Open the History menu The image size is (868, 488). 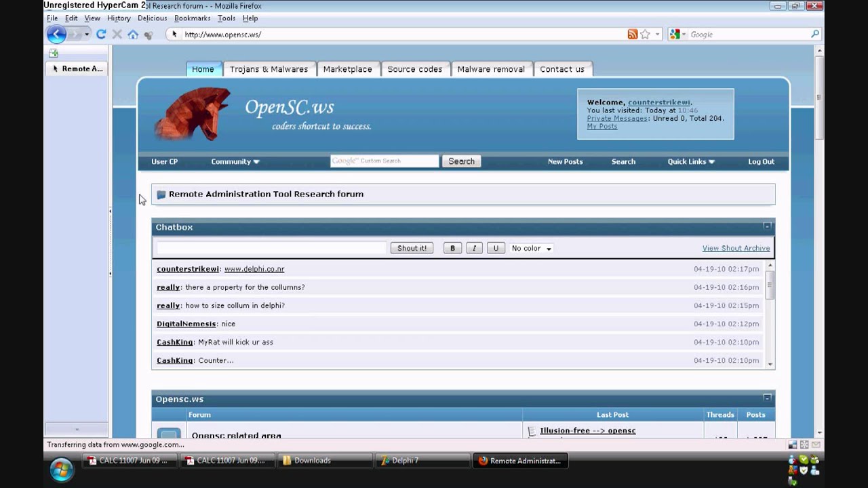119,18
